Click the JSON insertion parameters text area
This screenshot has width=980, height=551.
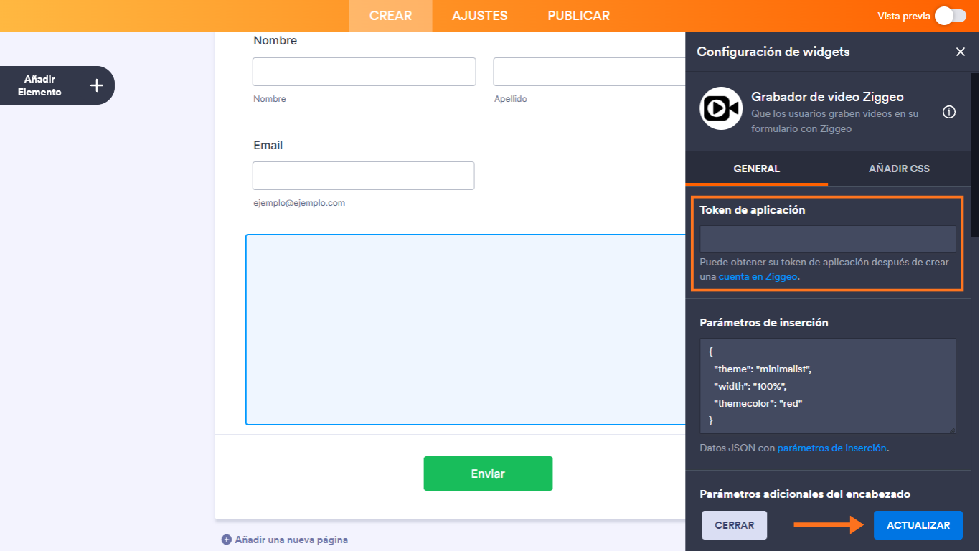826,385
